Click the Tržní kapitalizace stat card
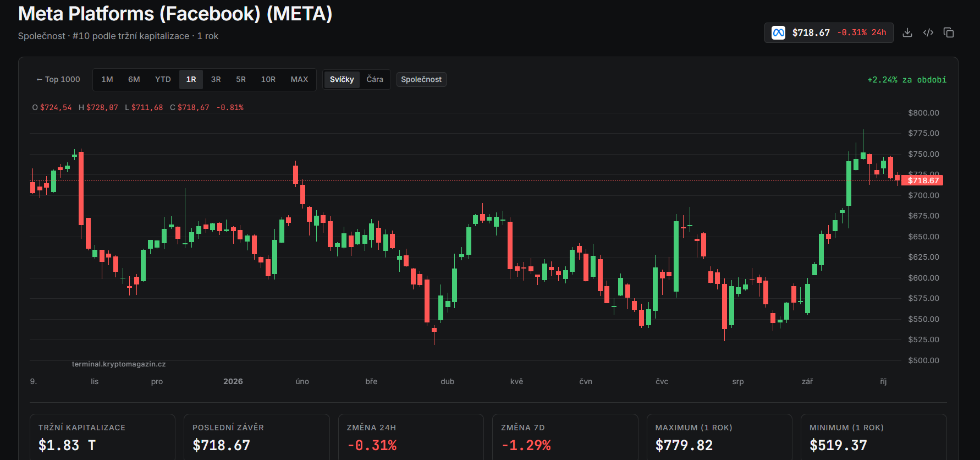 [x=102, y=437]
